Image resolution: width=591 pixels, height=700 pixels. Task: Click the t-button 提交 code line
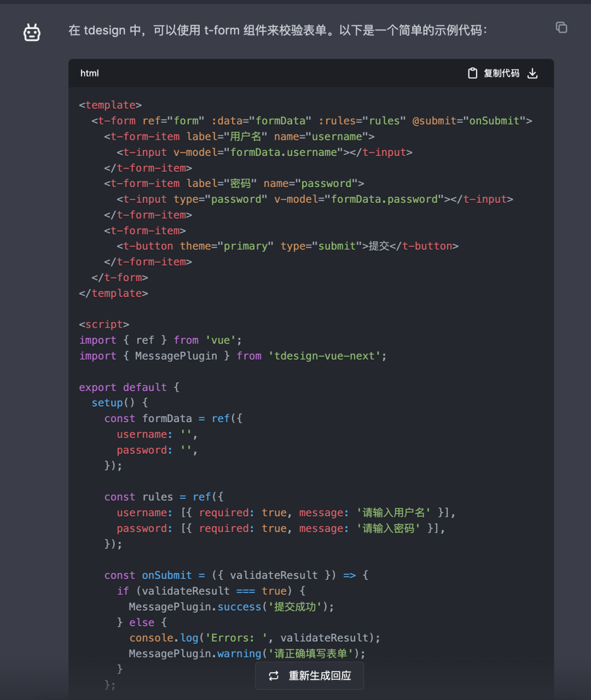tap(287, 246)
